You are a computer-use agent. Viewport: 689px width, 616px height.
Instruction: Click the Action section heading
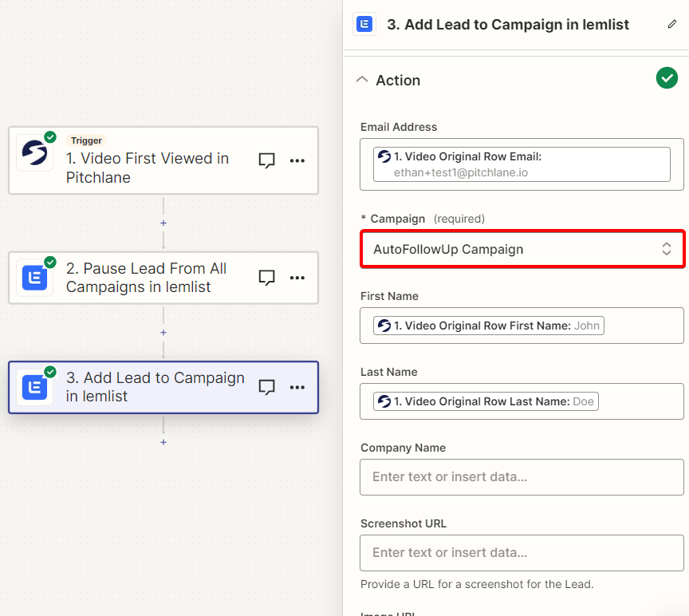click(x=398, y=80)
